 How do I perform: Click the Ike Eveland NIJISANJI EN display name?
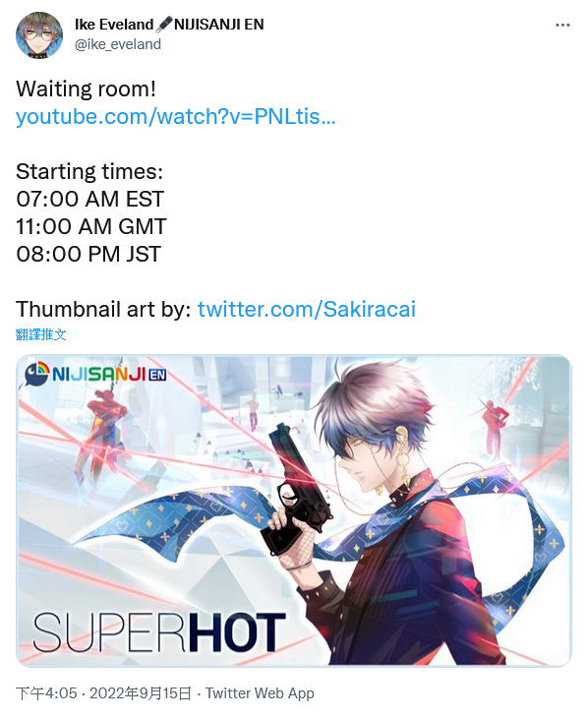pos(169,25)
